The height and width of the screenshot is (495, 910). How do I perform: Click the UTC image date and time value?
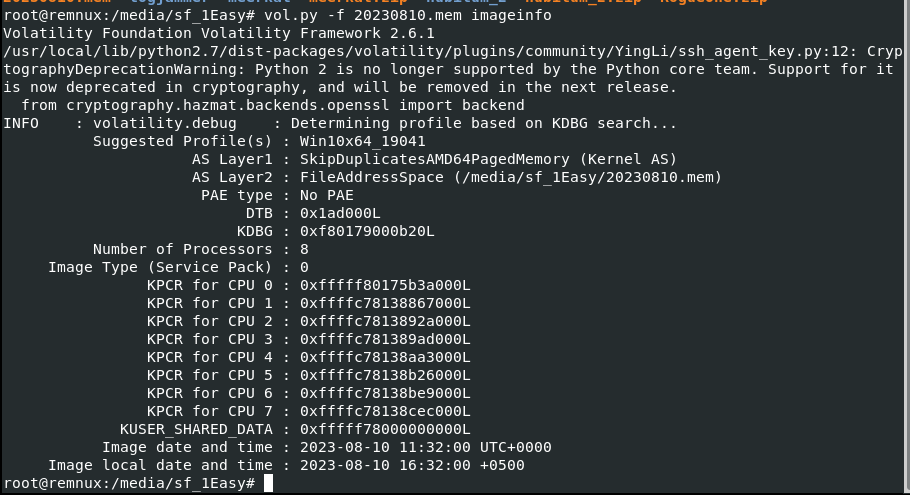(425, 447)
